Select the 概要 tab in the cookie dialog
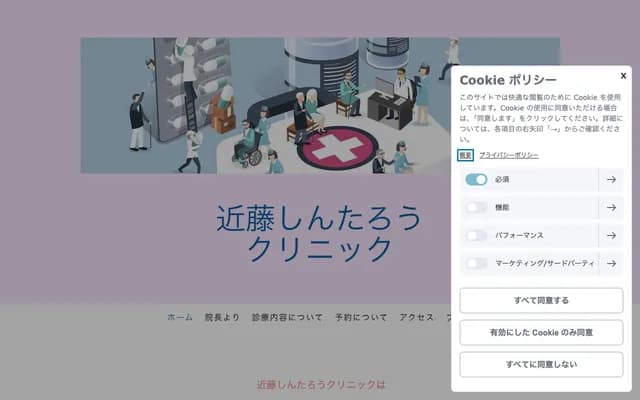 click(x=465, y=155)
